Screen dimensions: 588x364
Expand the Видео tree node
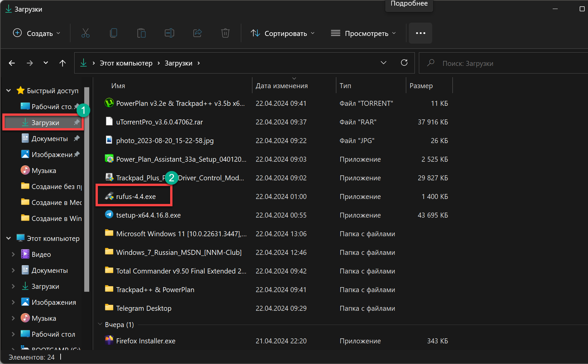point(13,254)
